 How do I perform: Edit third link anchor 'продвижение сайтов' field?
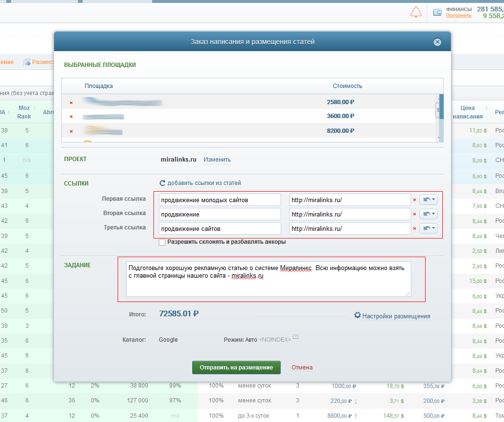point(220,228)
